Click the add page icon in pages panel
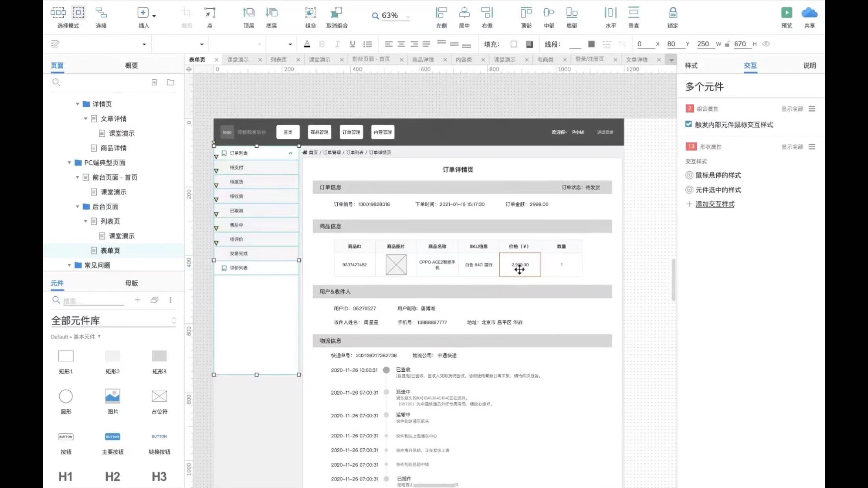The width and height of the screenshot is (868, 488). point(154,83)
